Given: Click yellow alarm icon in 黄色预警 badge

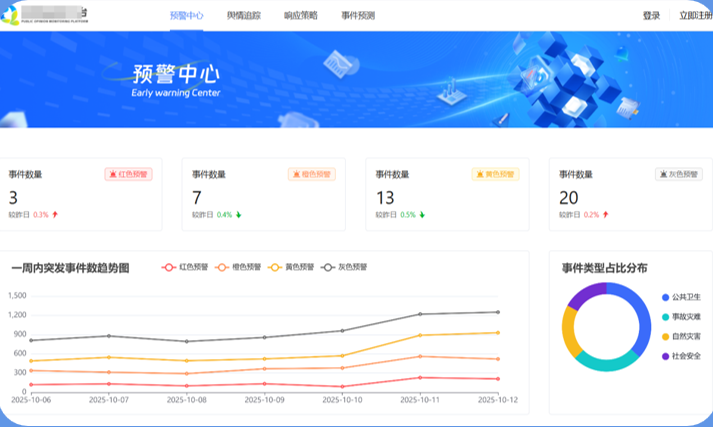Looking at the screenshot, I should click(480, 174).
